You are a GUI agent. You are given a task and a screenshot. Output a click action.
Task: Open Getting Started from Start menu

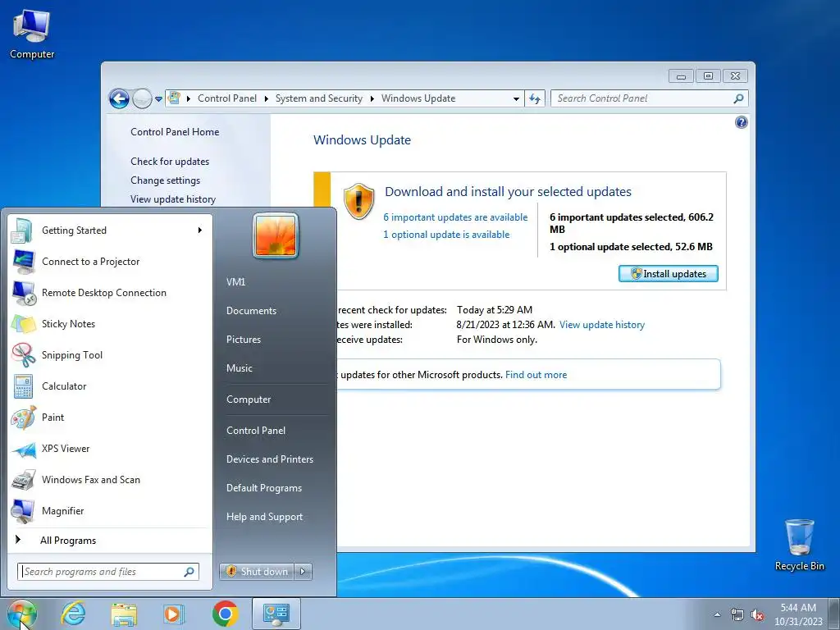(109, 231)
